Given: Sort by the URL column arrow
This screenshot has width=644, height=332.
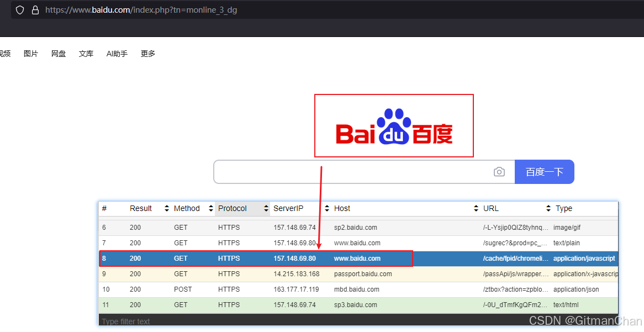Looking at the screenshot, I should [548, 208].
